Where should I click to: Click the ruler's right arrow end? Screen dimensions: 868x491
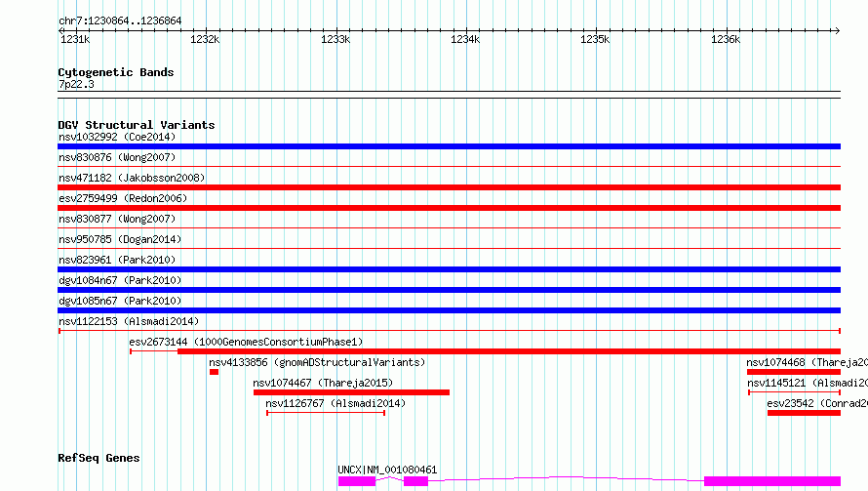coord(837,30)
